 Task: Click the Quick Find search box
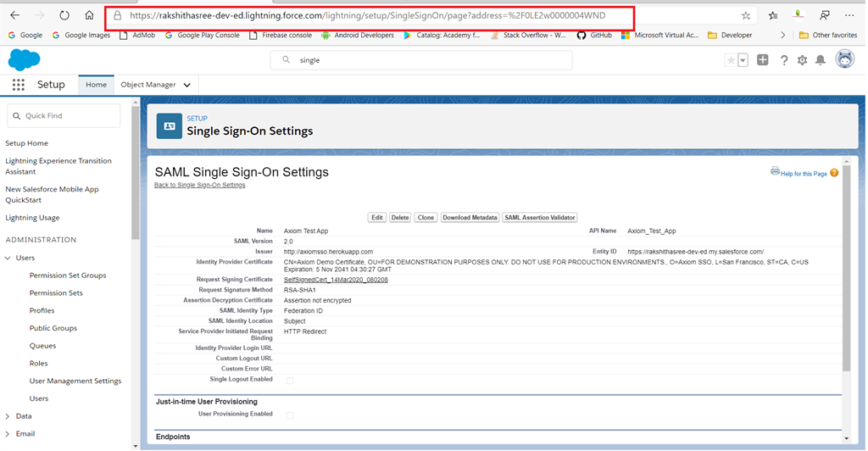click(64, 115)
